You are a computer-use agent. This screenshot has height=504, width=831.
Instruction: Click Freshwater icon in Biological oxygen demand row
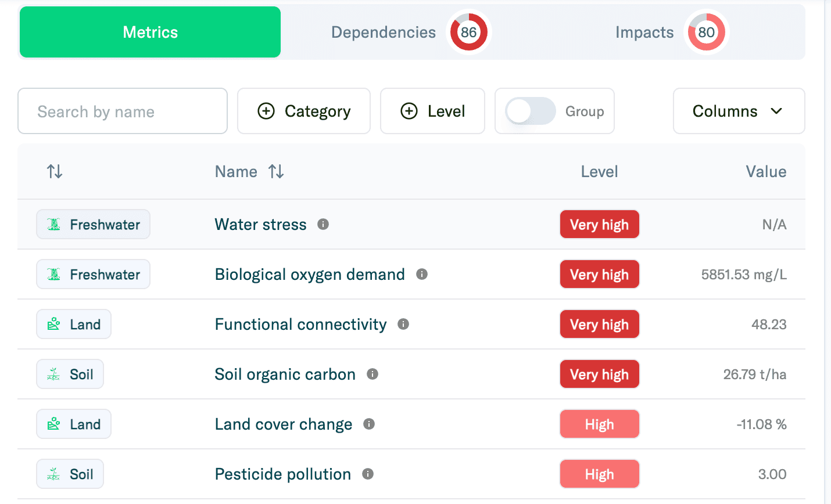click(53, 274)
